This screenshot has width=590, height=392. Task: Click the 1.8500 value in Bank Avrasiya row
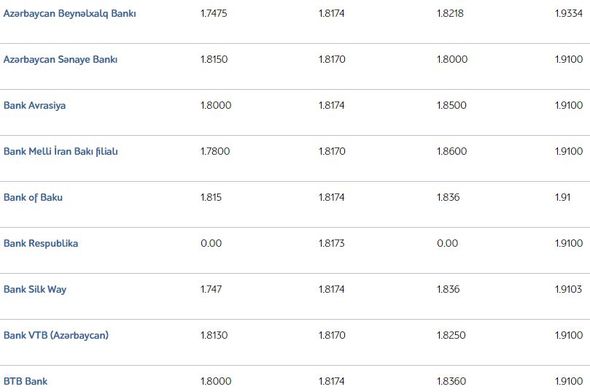click(452, 105)
